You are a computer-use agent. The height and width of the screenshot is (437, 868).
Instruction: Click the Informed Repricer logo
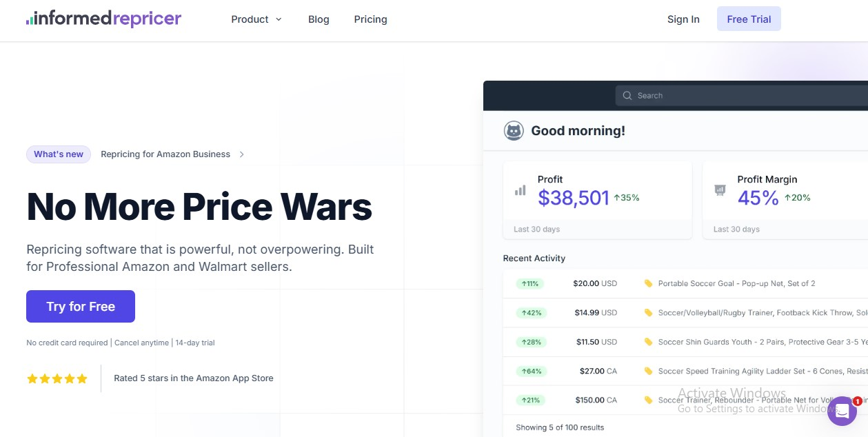pos(103,19)
